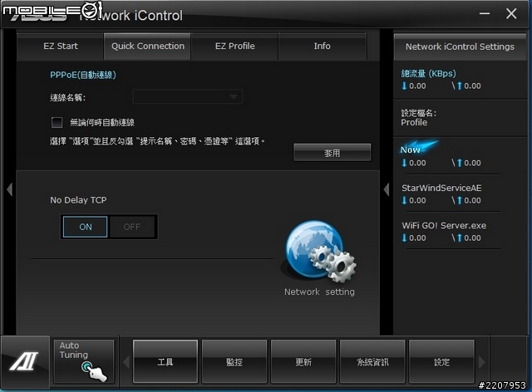Turn No Delay TCP OFF

coord(131,227)
